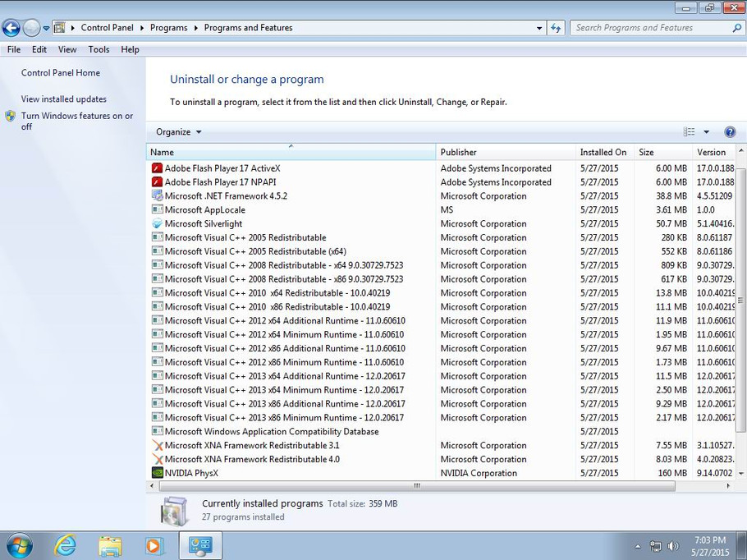Click the change view icon button
The height and width of the screenshot is (560, 747).
(689, 132)
